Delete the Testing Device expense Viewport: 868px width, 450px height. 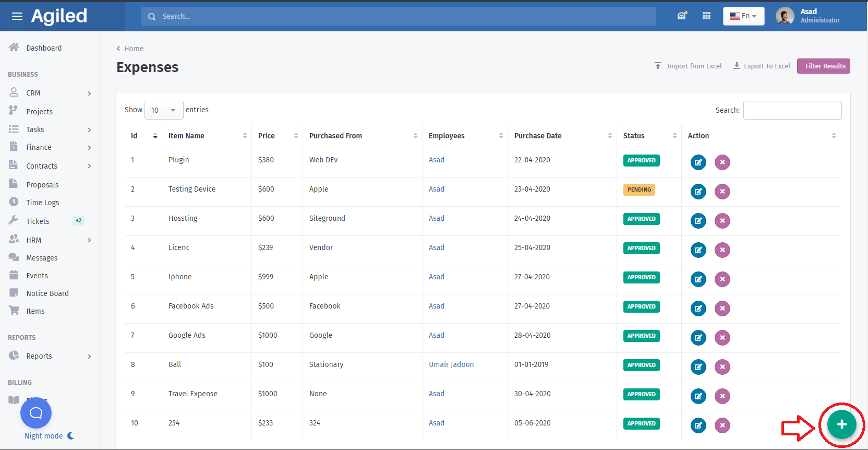722,192
